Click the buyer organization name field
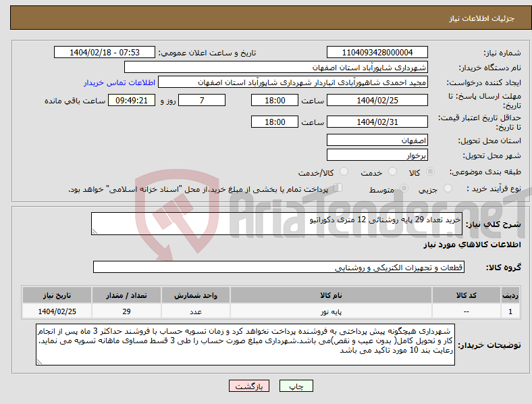The width and height of the screenshot is (532, 404). [276, 67]
